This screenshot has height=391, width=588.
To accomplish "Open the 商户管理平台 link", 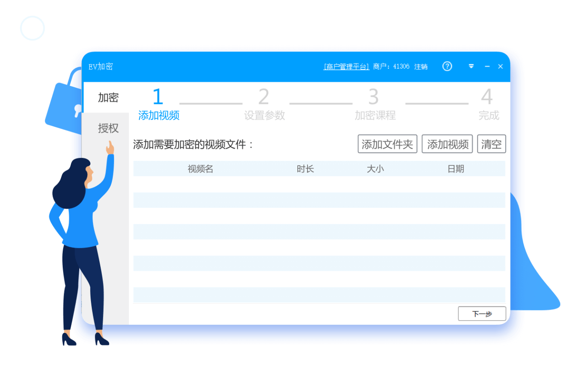I will coord(346,66).
